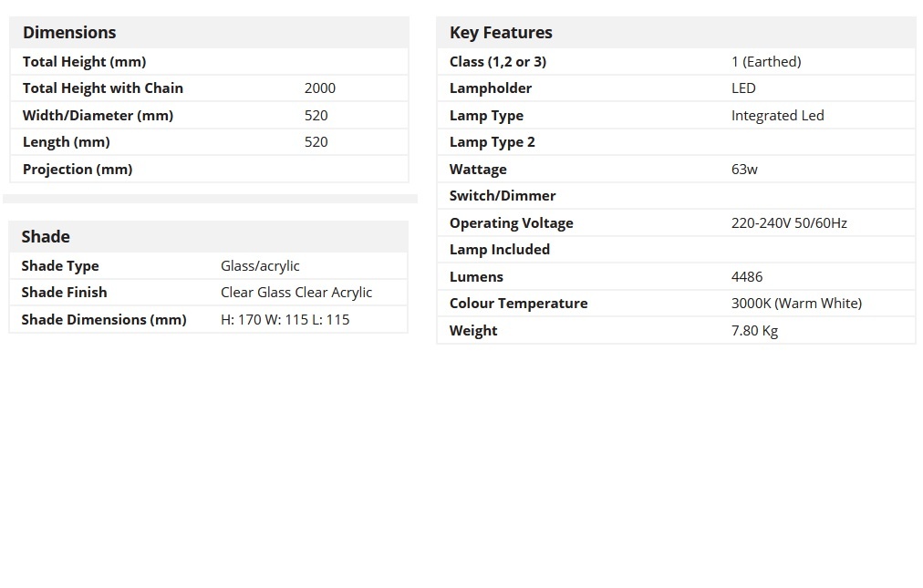Screen dimensions: 923x588
Task: Click the Integrated Led lamp type value
Action: point(778,116)
